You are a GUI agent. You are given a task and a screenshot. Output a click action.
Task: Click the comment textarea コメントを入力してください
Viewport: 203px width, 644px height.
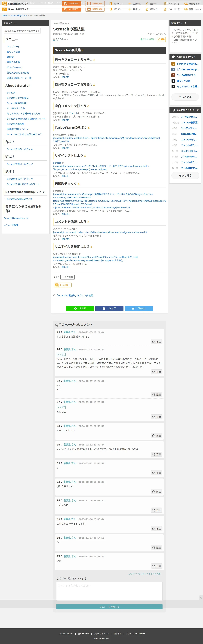[109, 591]
